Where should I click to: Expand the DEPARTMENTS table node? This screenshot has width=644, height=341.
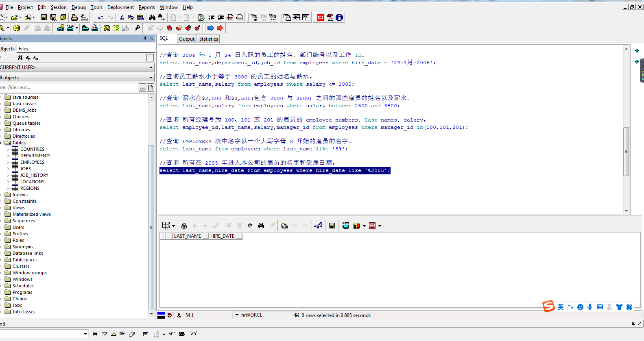(8, 156)
